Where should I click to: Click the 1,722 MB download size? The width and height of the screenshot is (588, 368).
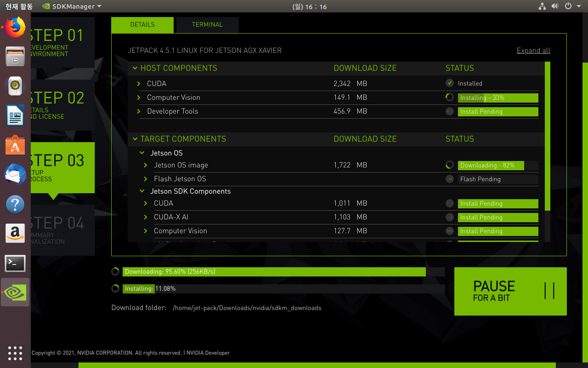pyautogui.click(x=350, y=165)
